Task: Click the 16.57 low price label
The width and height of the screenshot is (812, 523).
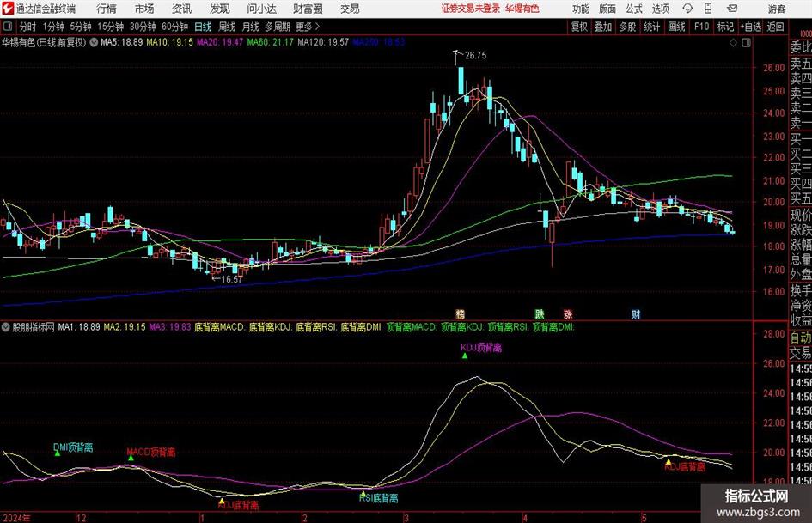Action: pos(231,279)
